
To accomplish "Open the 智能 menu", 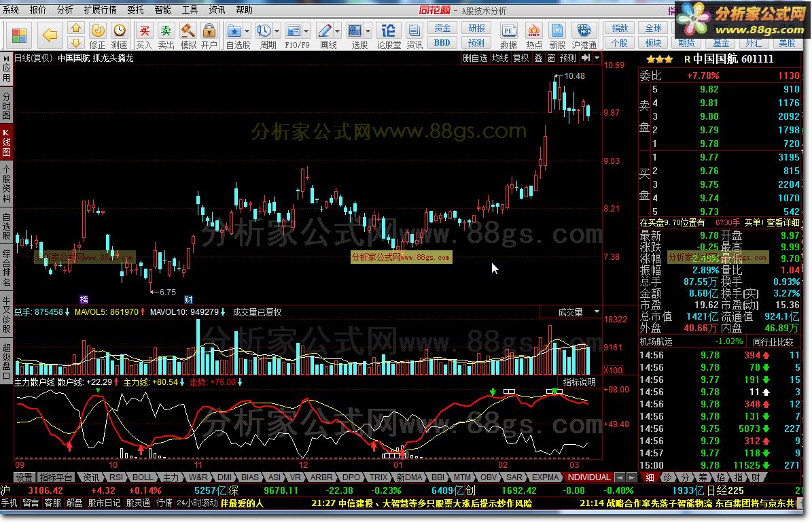I will point(162,10).
